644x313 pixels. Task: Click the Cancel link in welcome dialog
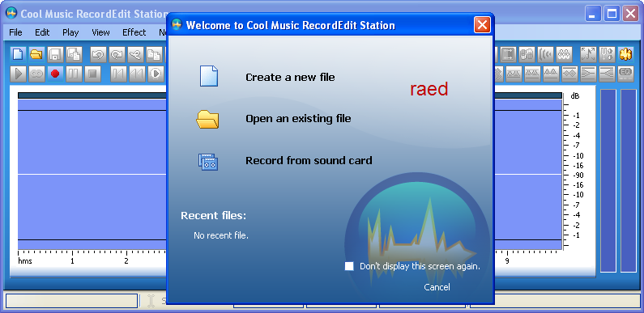(x=437, y=287)
